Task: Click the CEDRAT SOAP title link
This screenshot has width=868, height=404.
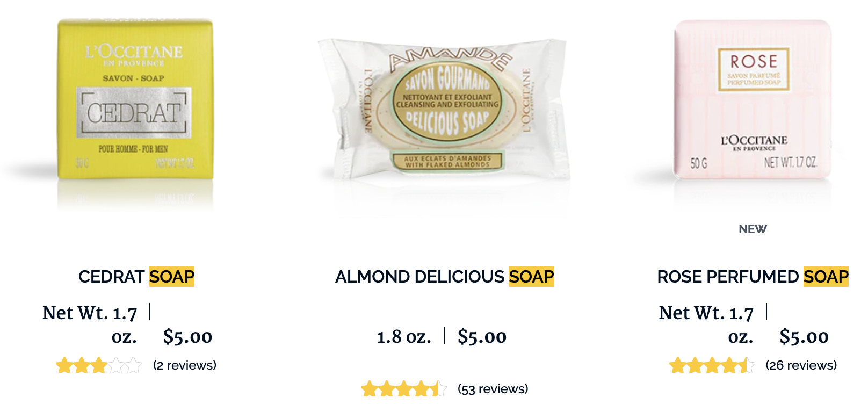Action: click(x=136, y=277)
